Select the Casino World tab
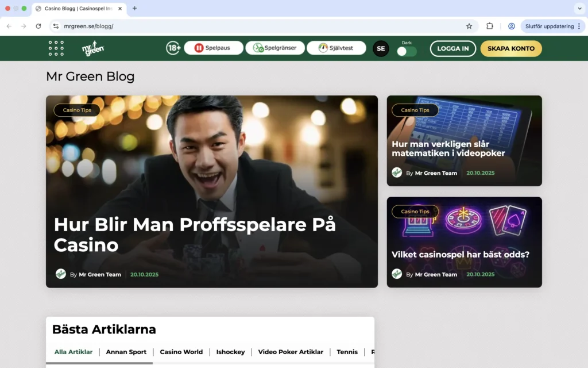 click(x=181, y=352)
